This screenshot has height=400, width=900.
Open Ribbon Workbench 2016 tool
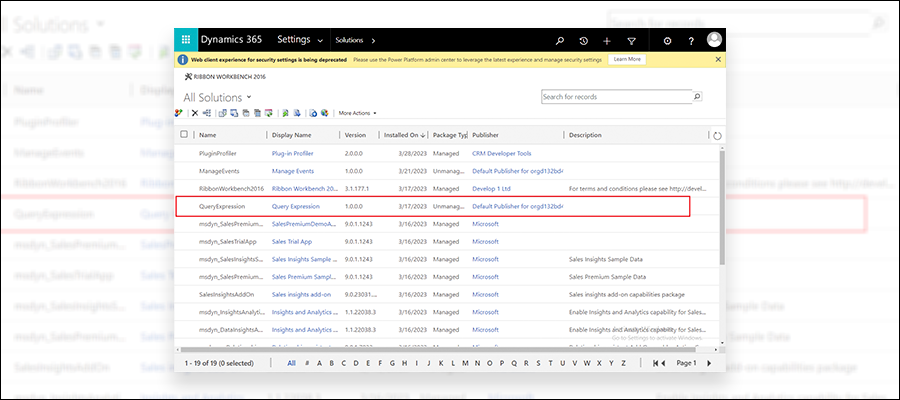tap(225, 76)
